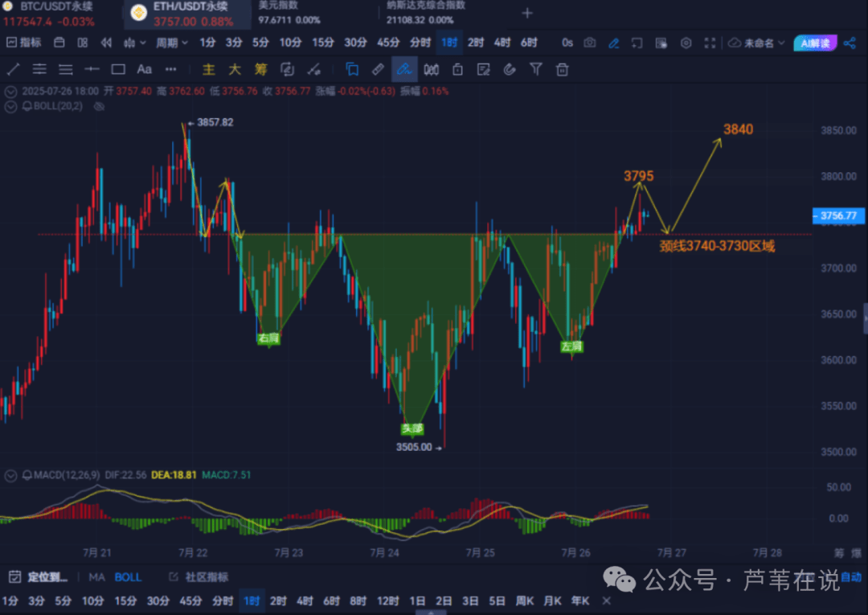Add a new symbol tab
The height and width of the screenshot is (615, 868).
(527, 13)
